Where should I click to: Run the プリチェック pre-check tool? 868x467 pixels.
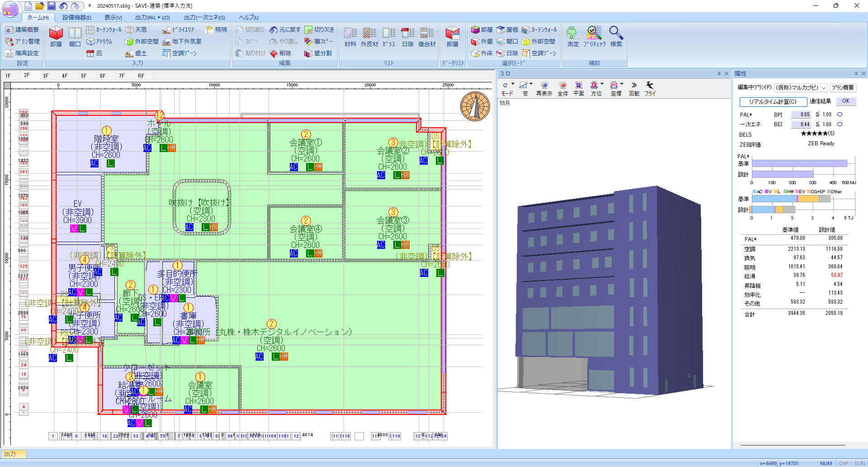594,37
